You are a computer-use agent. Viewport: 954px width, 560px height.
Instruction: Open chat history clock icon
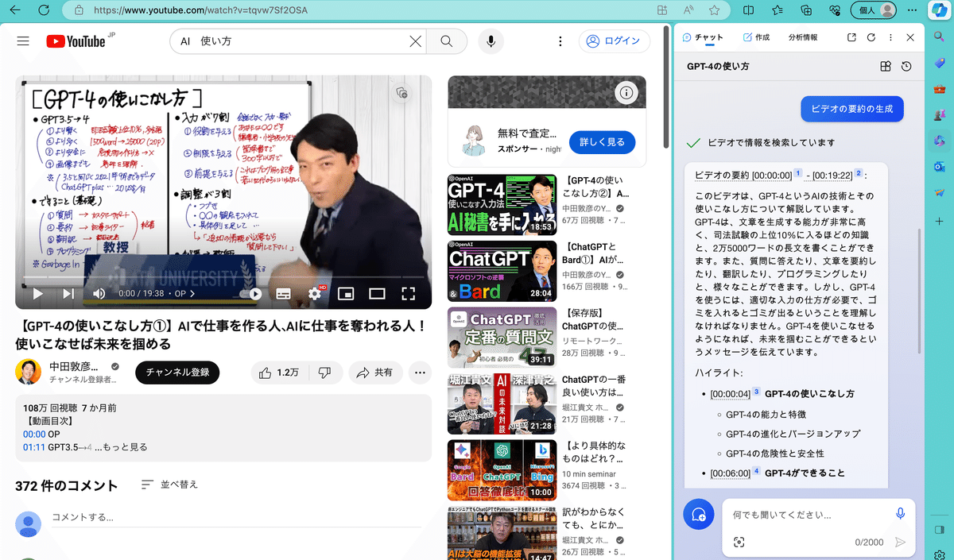906,67
